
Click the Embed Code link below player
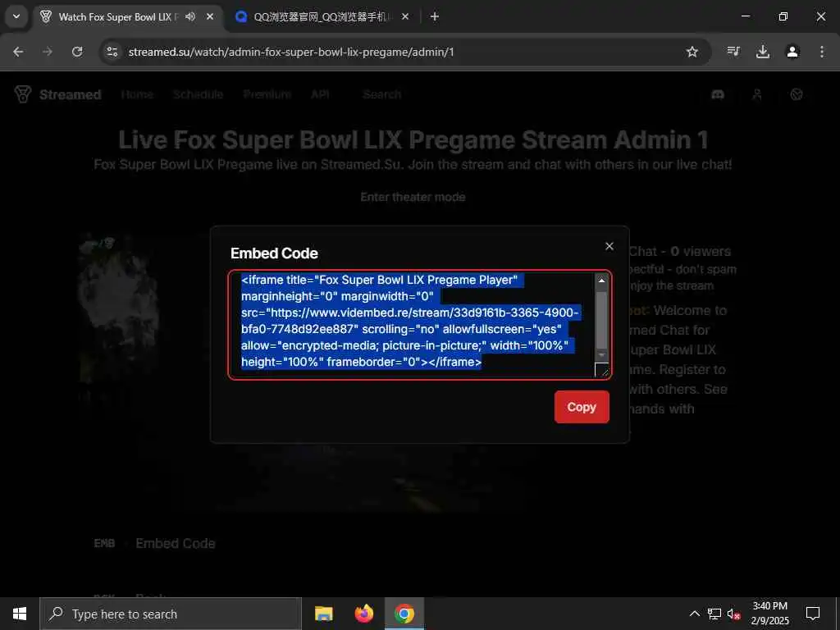click(x=176, y=543)
